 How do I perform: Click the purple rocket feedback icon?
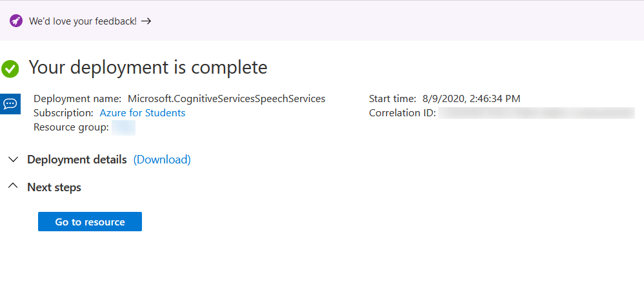click(16, 21)
